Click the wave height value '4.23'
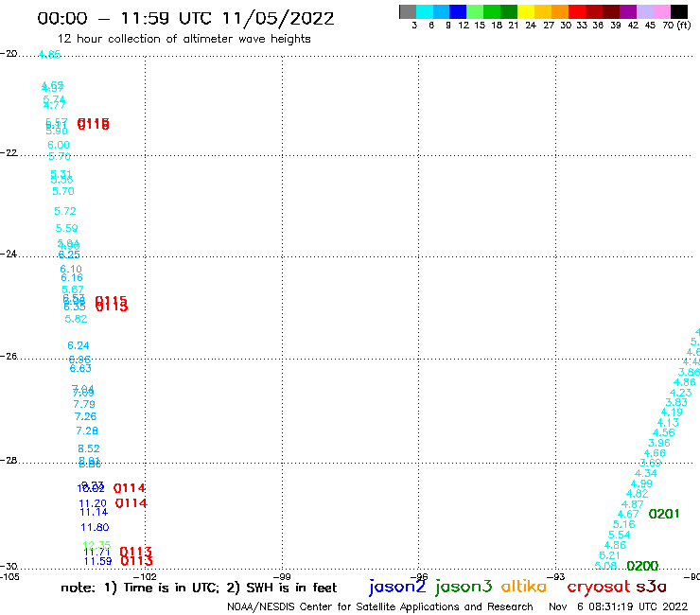Screen dimensions: 700x615 [681, 393]
